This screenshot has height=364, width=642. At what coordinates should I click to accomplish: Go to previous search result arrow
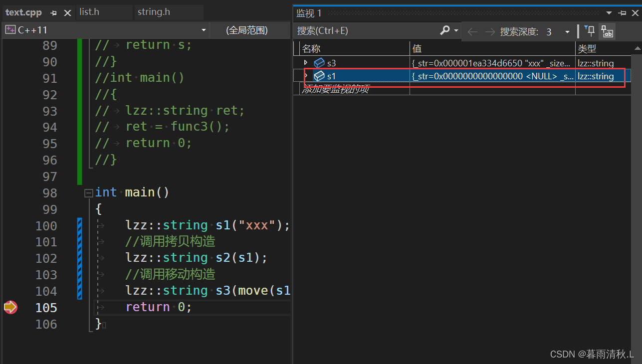click(472, 32)
